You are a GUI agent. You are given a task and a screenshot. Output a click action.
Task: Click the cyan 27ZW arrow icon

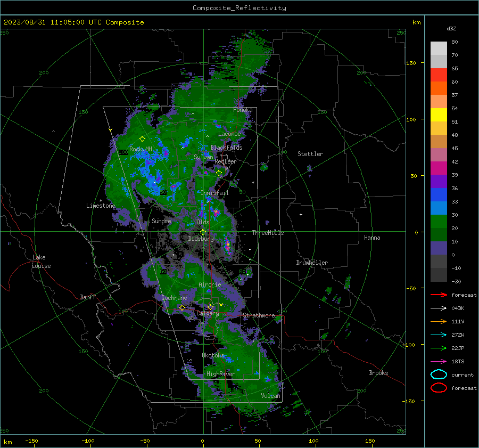point(439,335)
